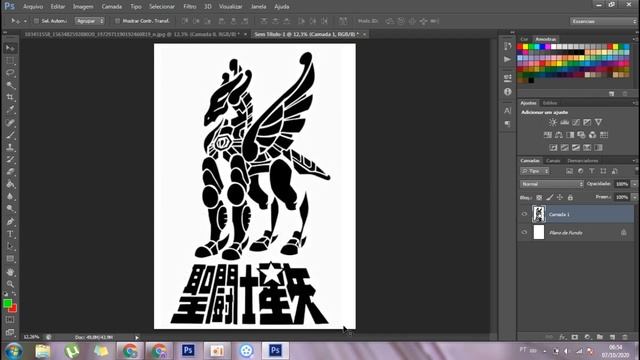
Task: Select the Magic Wand tool
Action: [10, 85]
